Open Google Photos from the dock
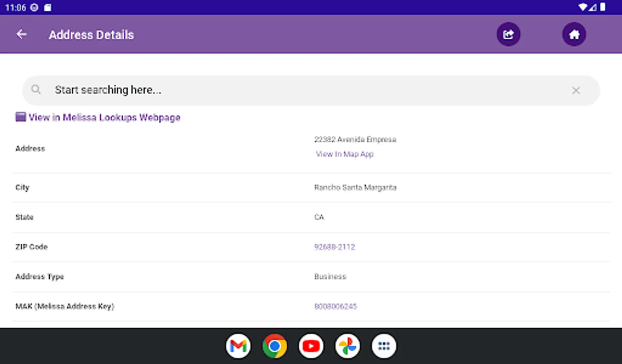Viewport: 622px width, 364px height. coord(347,346)
